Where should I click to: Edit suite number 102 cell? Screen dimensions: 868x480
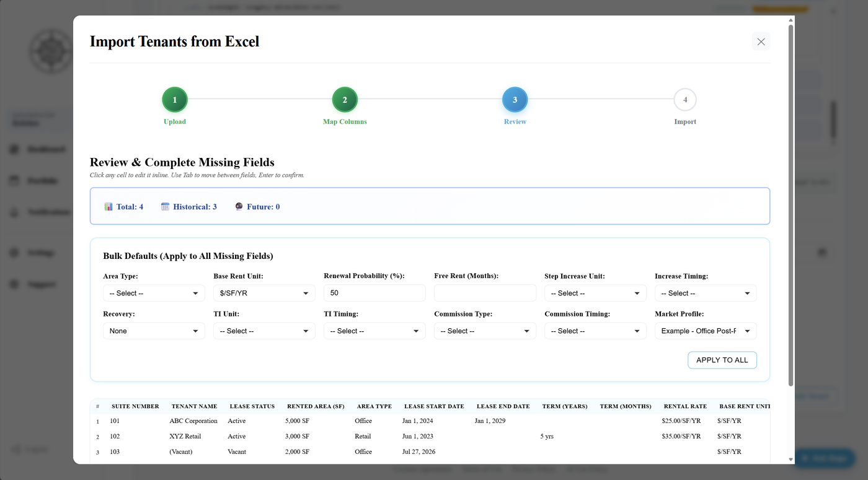[115, 436]
